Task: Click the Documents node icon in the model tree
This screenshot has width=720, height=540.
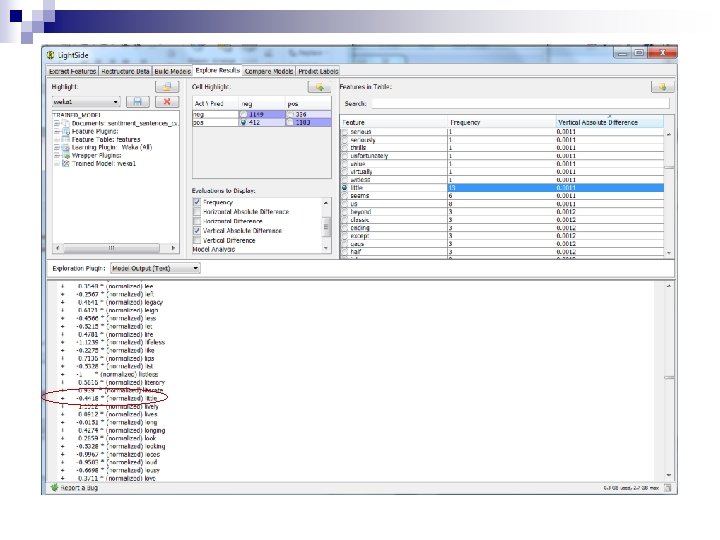Action: [66, 123]
